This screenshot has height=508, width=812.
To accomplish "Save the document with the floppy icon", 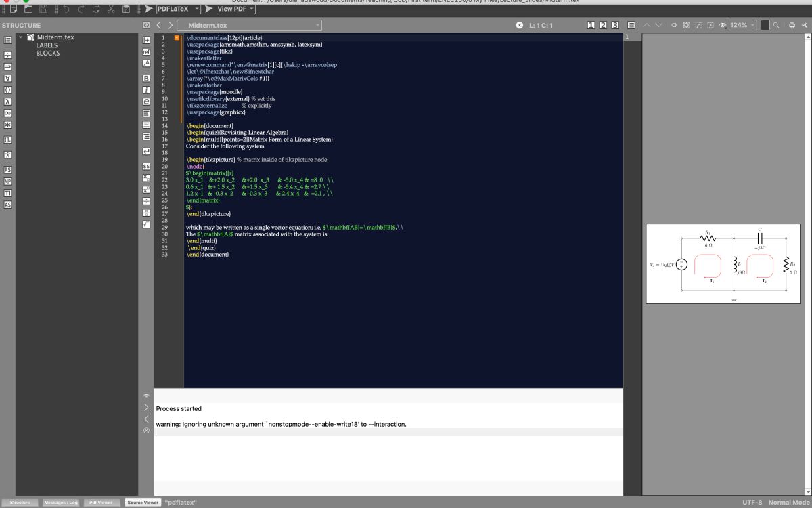I will tap(43, 9).
